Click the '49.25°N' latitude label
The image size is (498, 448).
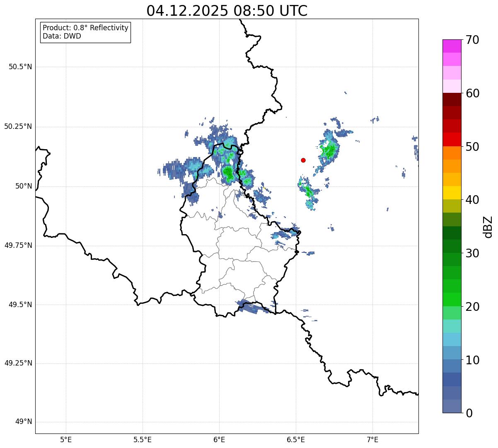pos(18,363)
